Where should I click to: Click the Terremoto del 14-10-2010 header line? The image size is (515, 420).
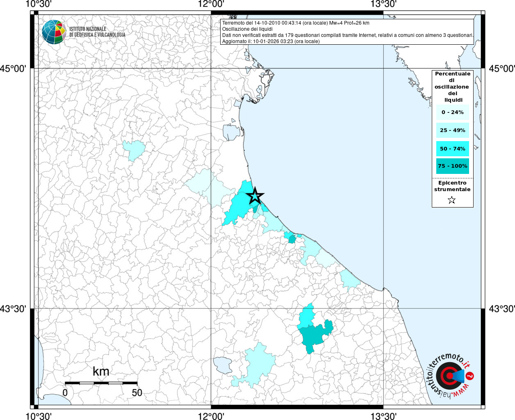296,23
